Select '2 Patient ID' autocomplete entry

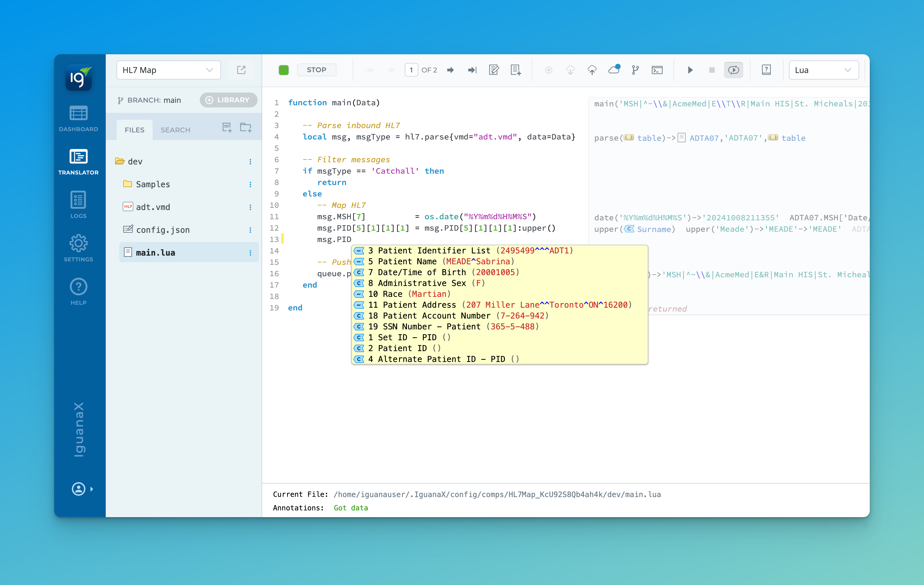pos(500,348)
